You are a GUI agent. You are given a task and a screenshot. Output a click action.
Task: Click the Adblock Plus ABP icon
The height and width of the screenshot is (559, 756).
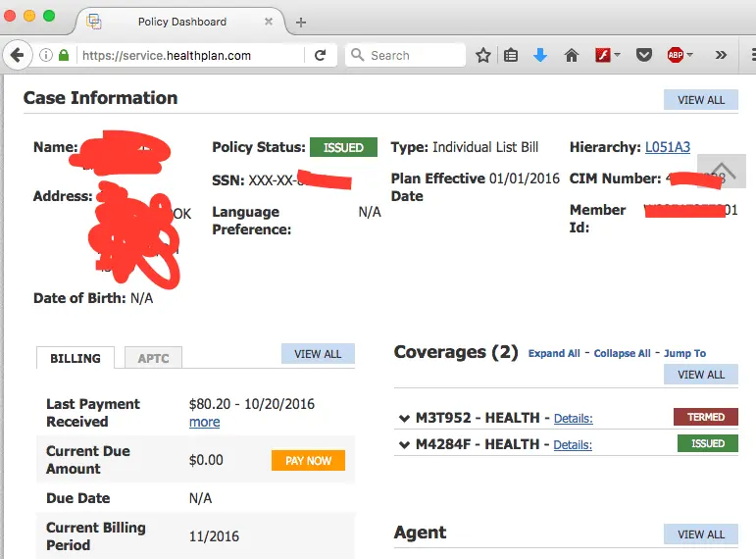click(x=676, y=56)
